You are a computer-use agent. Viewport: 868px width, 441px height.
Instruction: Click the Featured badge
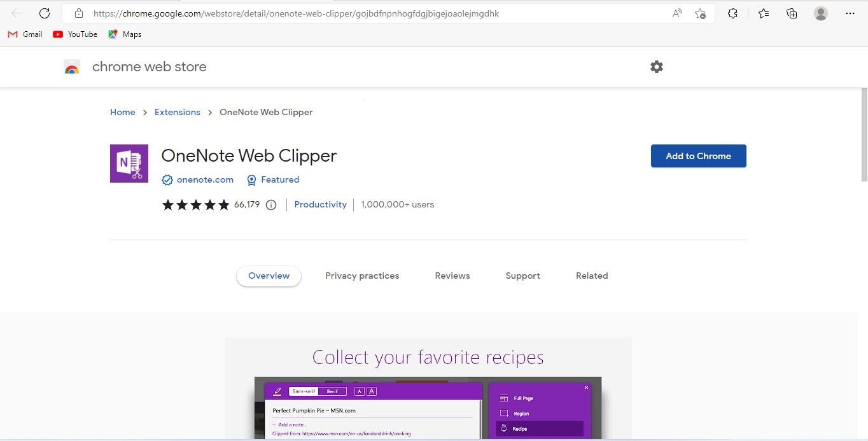pyautogui.click(x=272, y=179)
